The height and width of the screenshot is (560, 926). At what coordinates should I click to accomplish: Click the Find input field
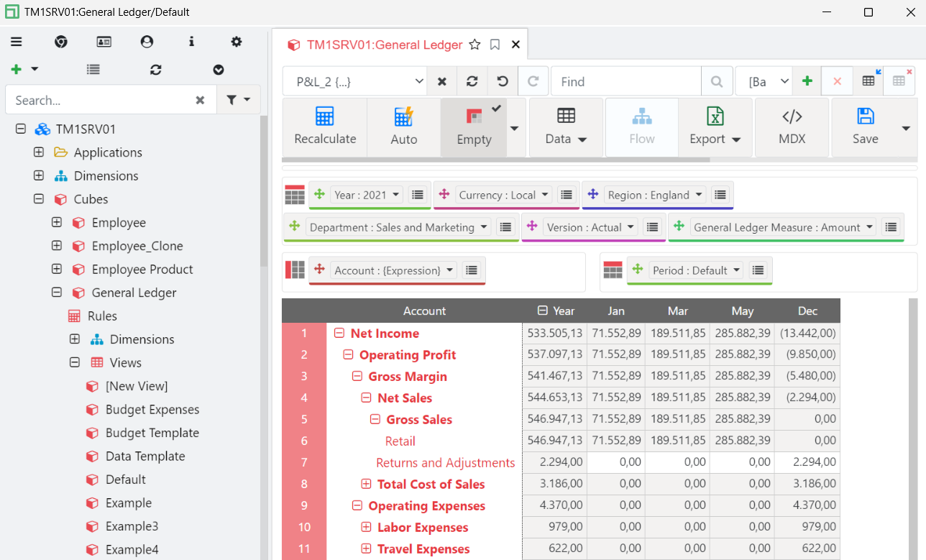(625, 81)
